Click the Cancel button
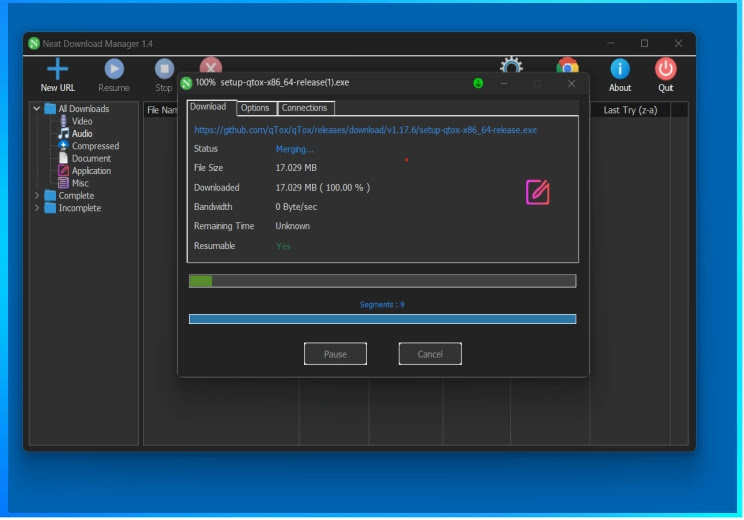This screenshot has width=744, height=520. point(430,354)
